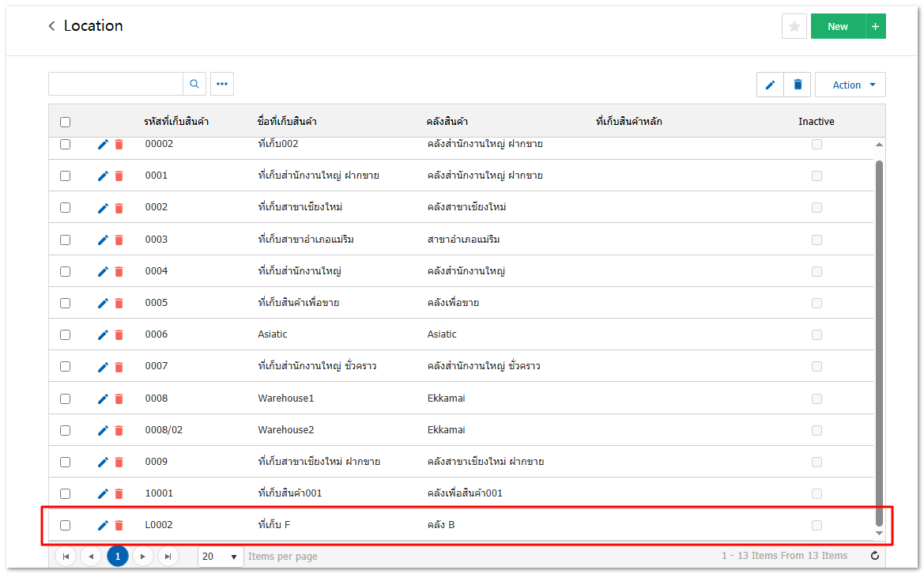Sort by the Inactive column header
The width and height of the screenshot is (924, 574).
coord(816,121)
